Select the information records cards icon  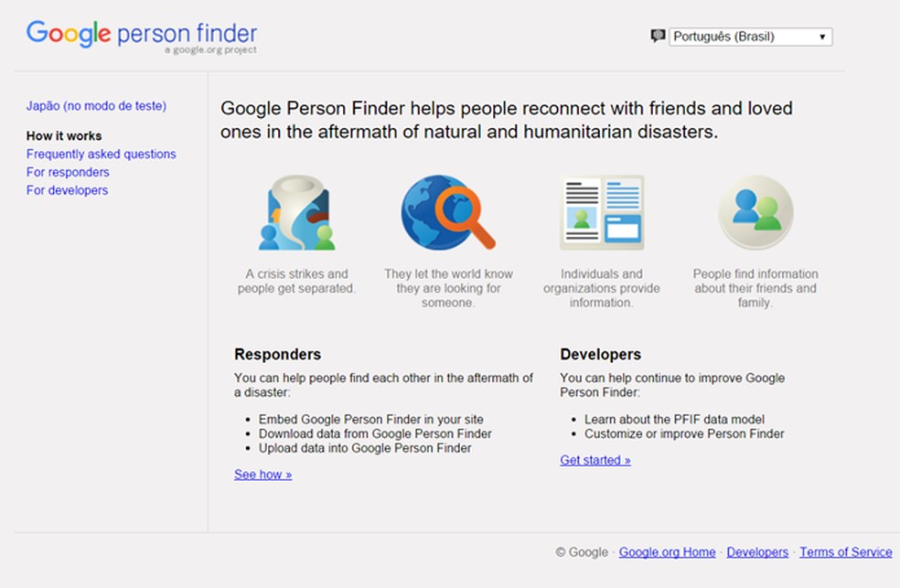[x=600, y=211]
